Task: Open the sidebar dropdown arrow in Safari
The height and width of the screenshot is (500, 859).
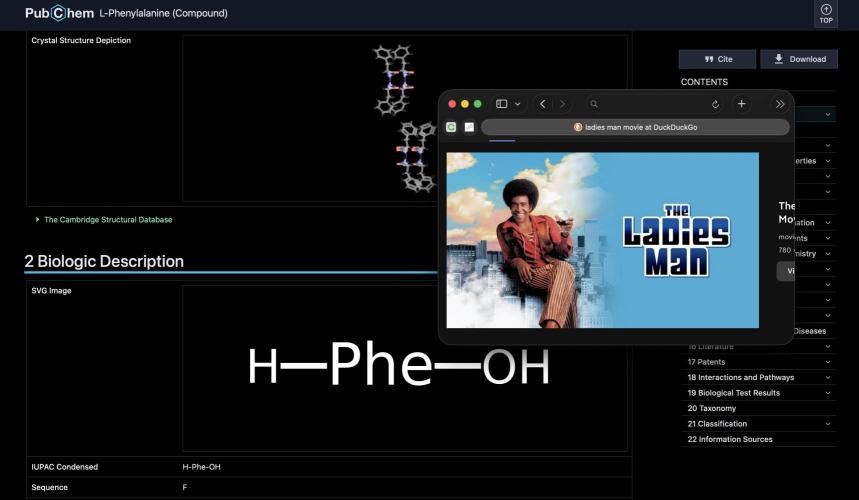Action: (518, 104)
